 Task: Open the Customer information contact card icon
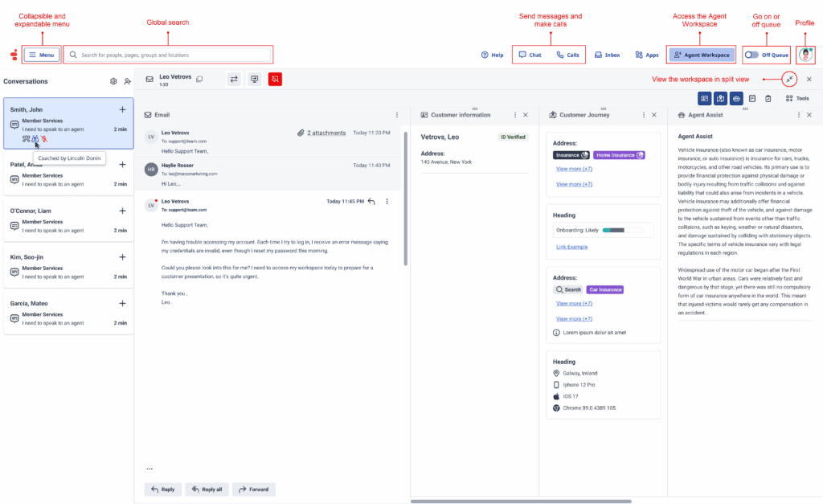(704, 98)
